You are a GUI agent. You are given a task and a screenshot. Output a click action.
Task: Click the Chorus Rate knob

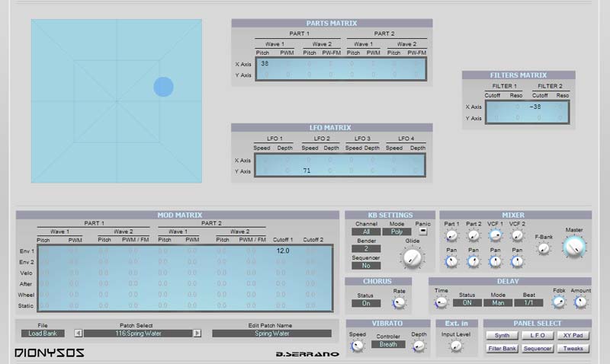click(399, 303)
